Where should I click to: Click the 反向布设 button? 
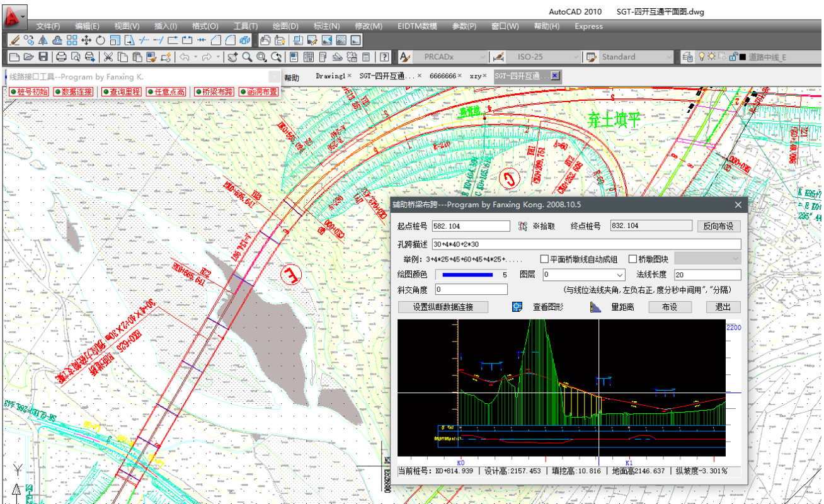pyautogui.click(x=718, y=226)
